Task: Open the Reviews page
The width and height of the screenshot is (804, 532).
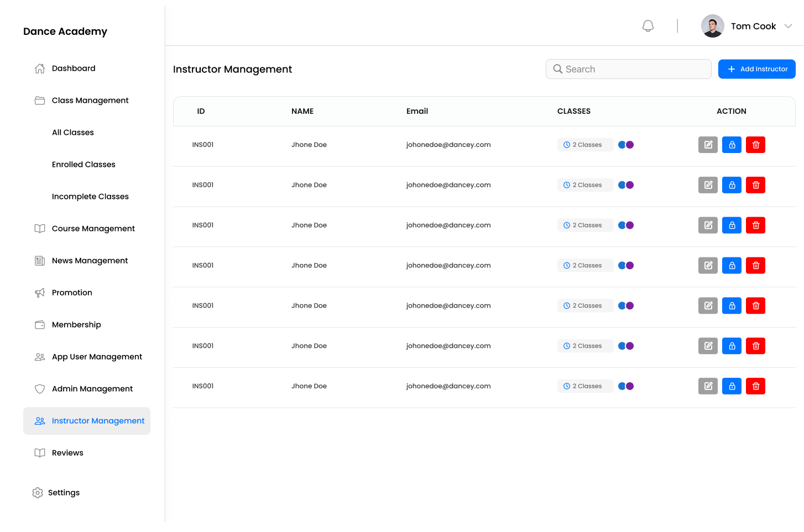Action: pos(67,452)
